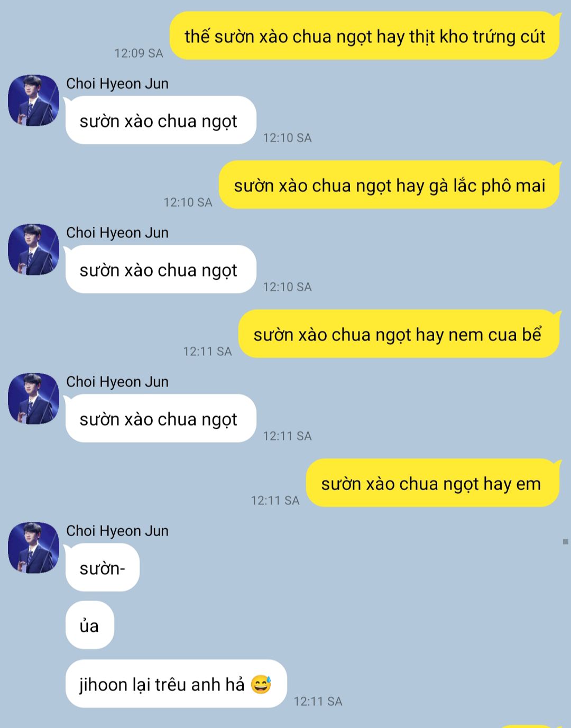Click Choi Hyeon Jun name above 'sườn-' message
This screenshot has width=571, height=728.
pos(117,531)
